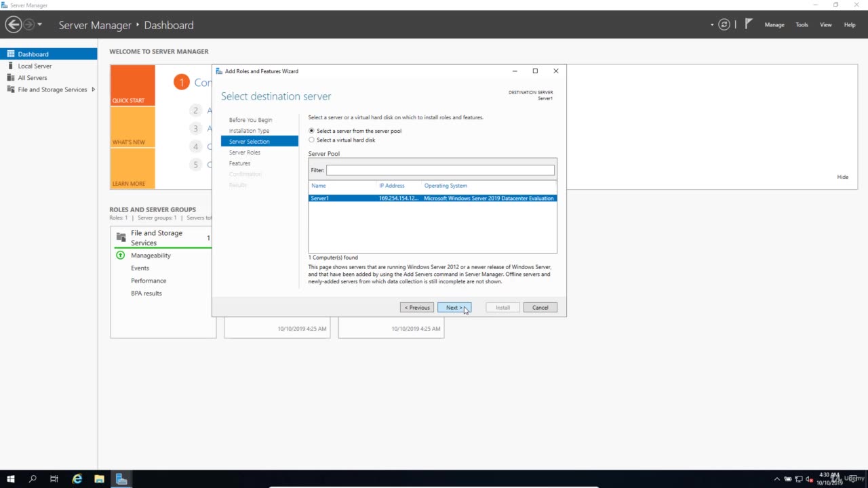Viewport: 868px width, 488px height.
Task: Open the navigation history dropdown arrow
Action: coord(40,25)
